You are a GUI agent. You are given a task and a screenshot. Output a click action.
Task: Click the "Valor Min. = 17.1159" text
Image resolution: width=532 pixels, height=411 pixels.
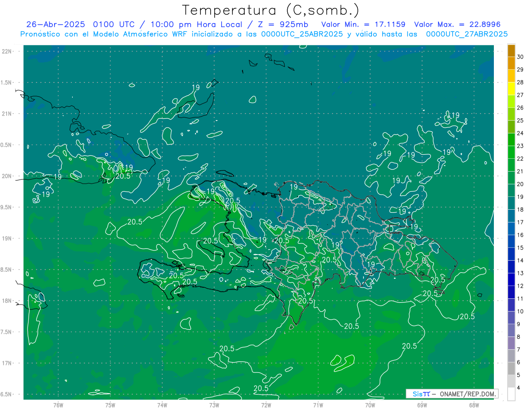point(363,24)
